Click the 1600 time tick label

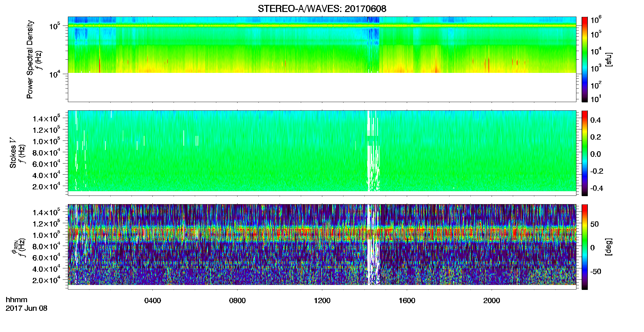click(407, 301)
